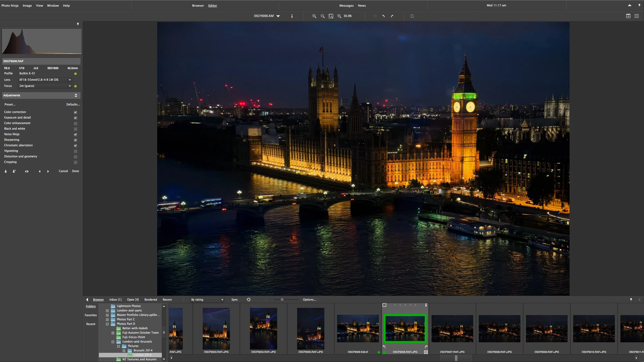
Task: Click the selection marquee icon in toolbar
Action: (412, 16)
